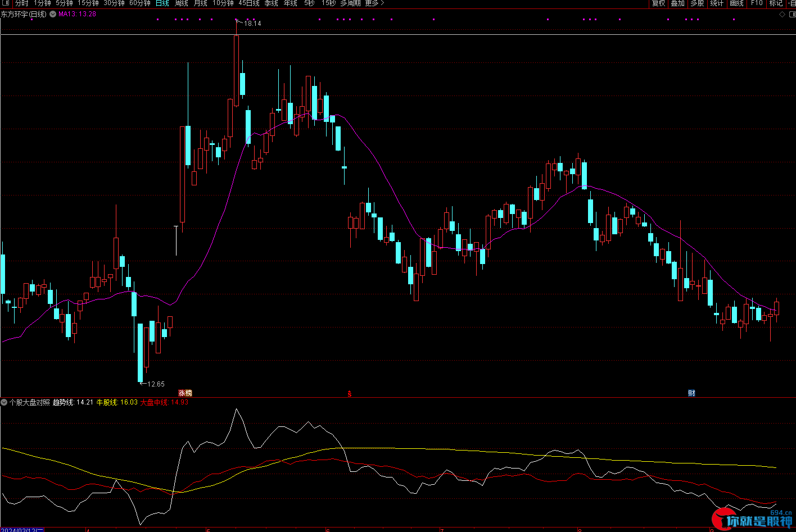
Task: Expand main chart indicator dropdown arrow
Action: [x=53, y=14]
